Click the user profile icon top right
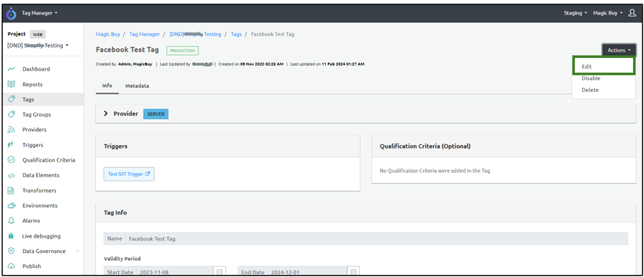 click(x=632, y=12)
